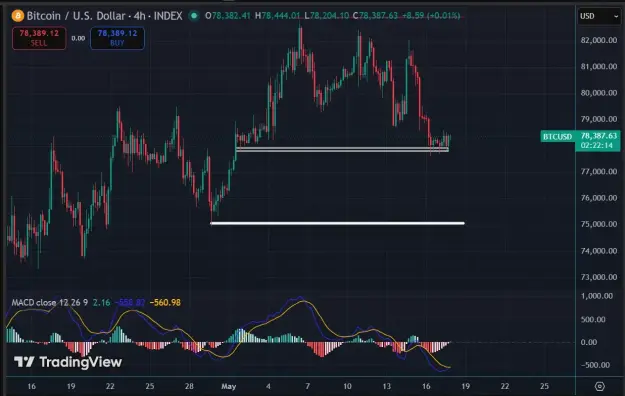625x396 pixels.
Task: Click the green market status dot
Action: coord(194,16)
